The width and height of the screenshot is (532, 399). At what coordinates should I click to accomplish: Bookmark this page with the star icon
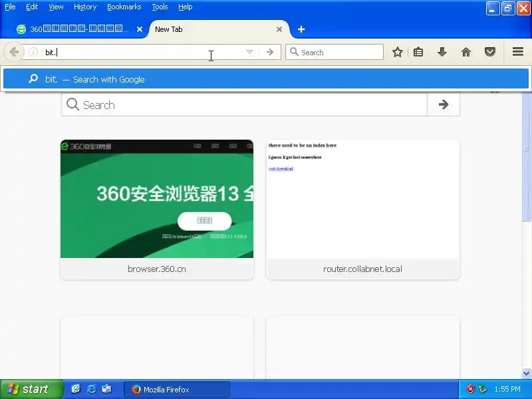click(x=397, y=52)
